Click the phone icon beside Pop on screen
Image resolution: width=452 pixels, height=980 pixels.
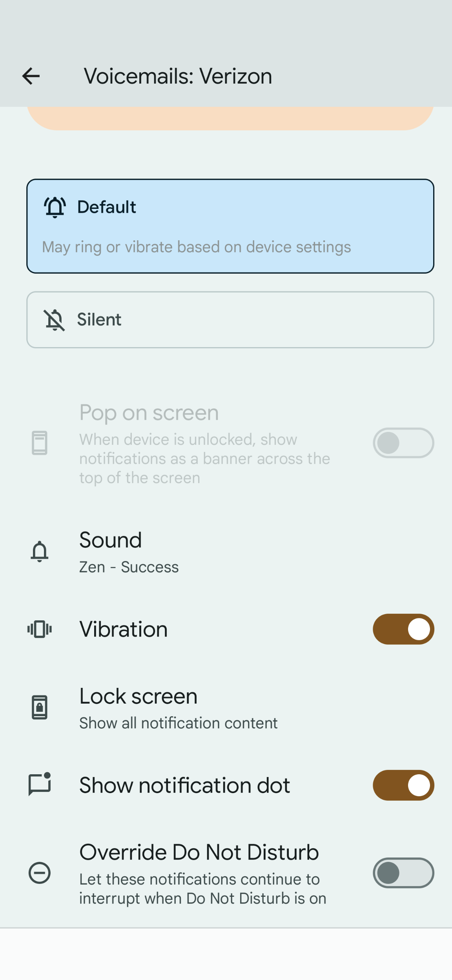(x=40, y=443)
